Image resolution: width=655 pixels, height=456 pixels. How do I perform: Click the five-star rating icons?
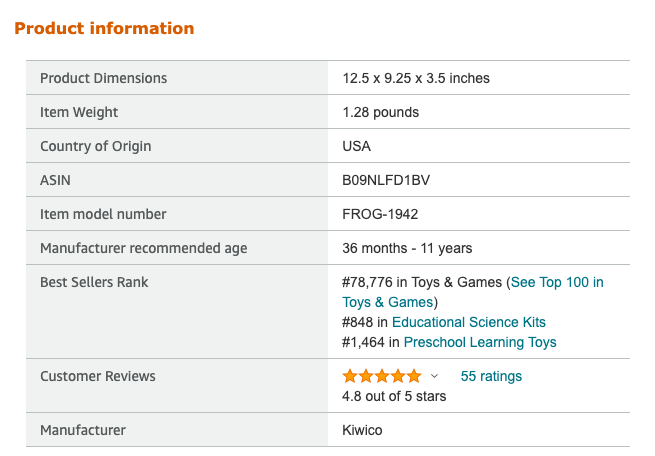coord(382,376)
